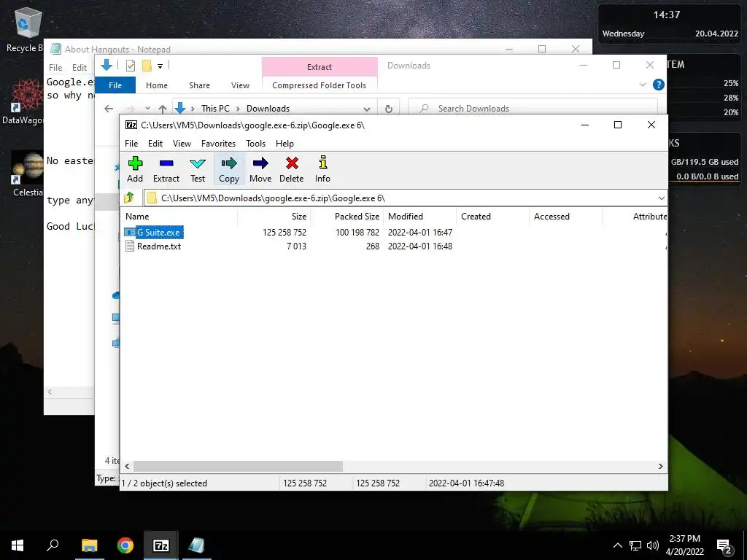
Task: Click Explorer up arrow button
Action: click(163, 109)
